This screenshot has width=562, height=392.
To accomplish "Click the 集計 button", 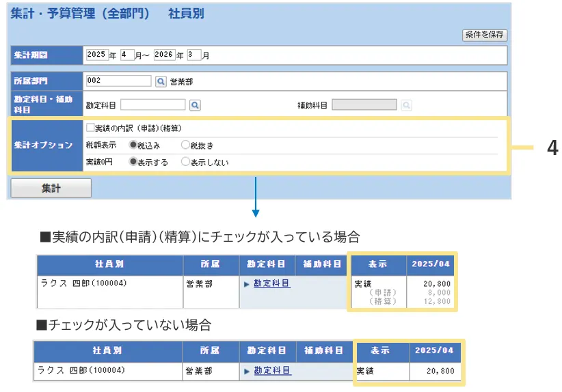I will tap(51, 188).
